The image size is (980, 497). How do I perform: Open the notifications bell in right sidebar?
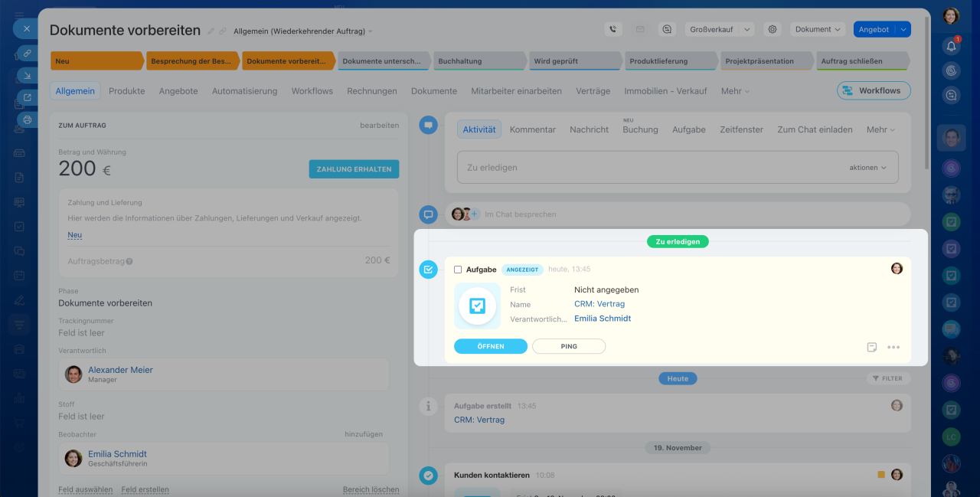point(951,46)
